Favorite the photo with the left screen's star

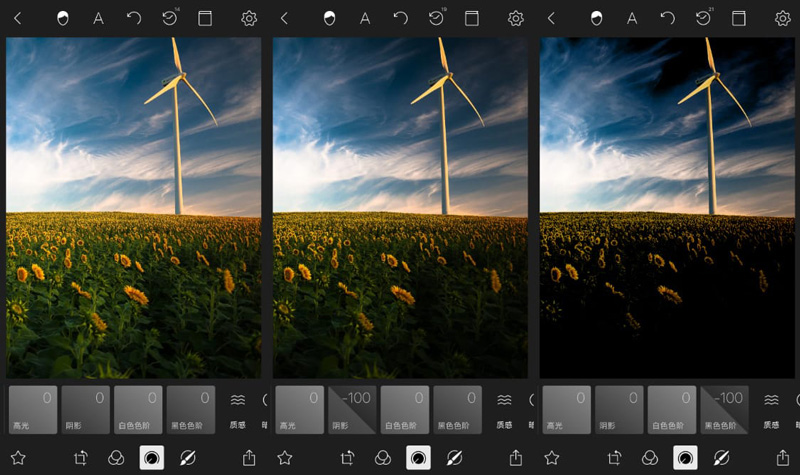[17, 457]
